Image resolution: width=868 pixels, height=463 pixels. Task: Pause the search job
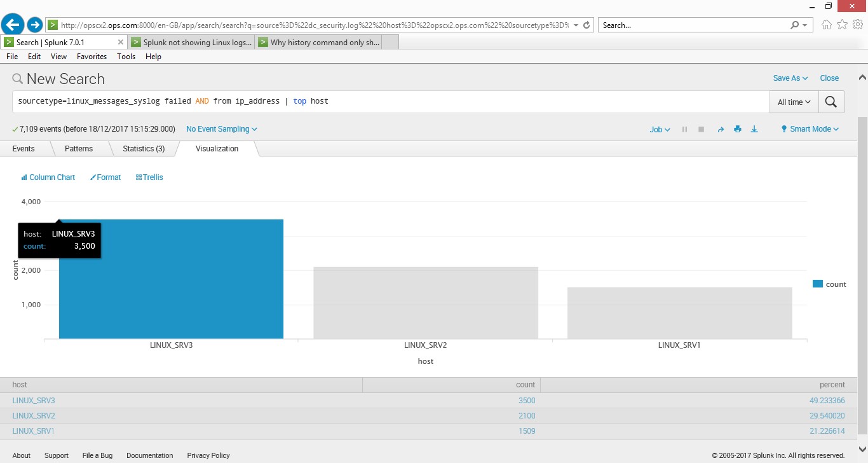click(684, 129)
